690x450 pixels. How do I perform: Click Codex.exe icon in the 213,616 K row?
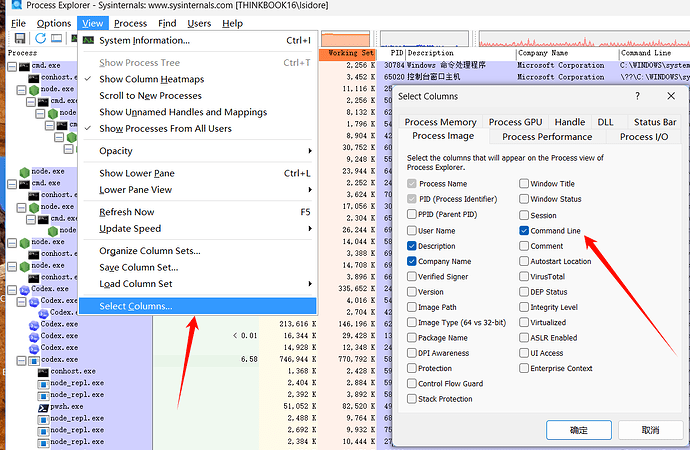34,325
